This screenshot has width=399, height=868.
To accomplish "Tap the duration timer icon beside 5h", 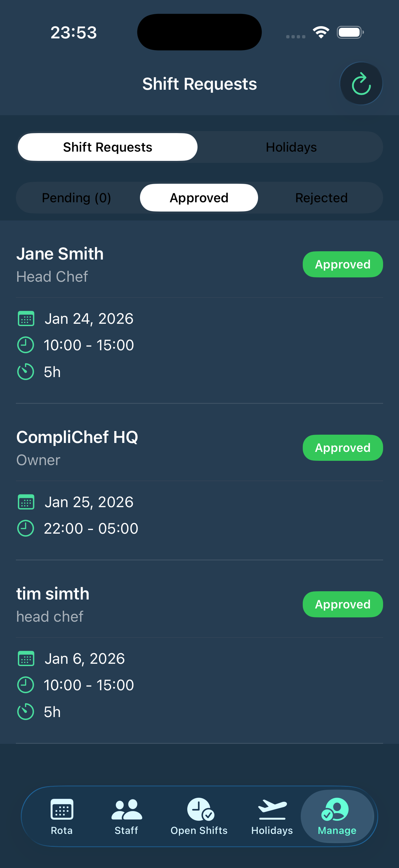I will click(x=25, y=372).
